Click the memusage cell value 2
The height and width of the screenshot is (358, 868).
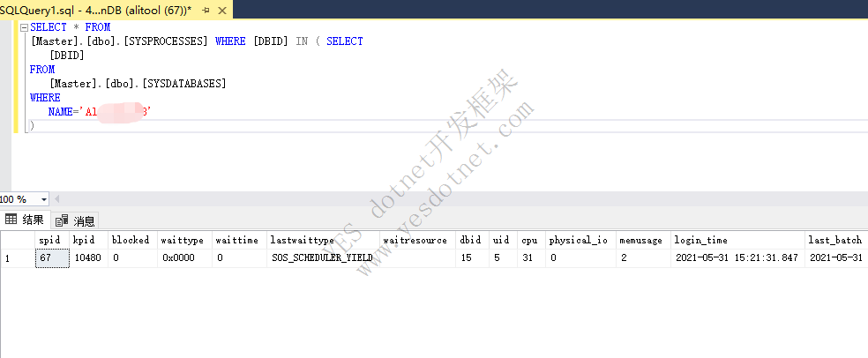[644, 257]
